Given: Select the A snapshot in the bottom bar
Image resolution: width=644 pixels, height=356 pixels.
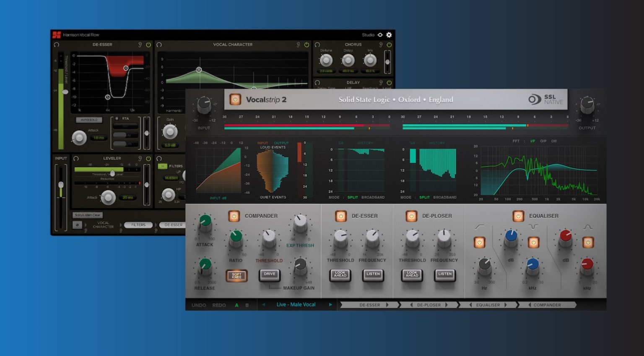Looking at the screenshot, I should tap(236, 305).
